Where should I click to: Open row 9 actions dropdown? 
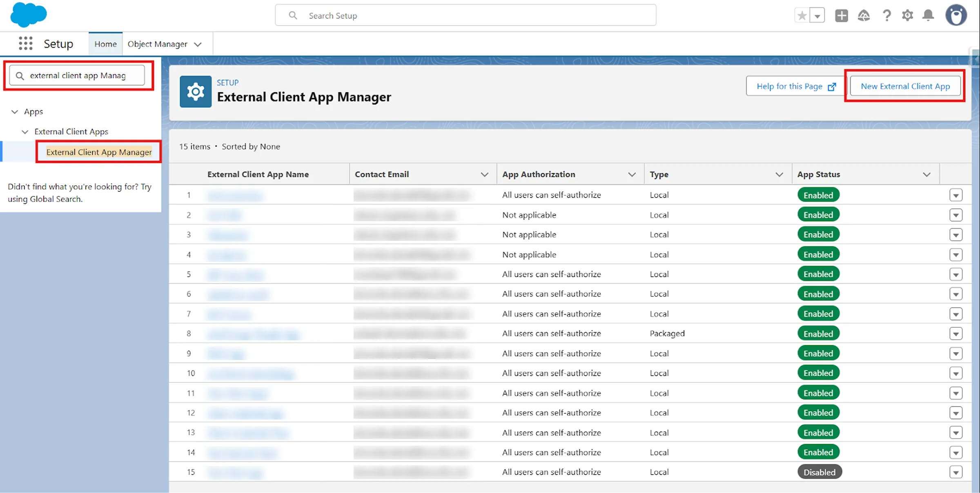coord(956,353)
